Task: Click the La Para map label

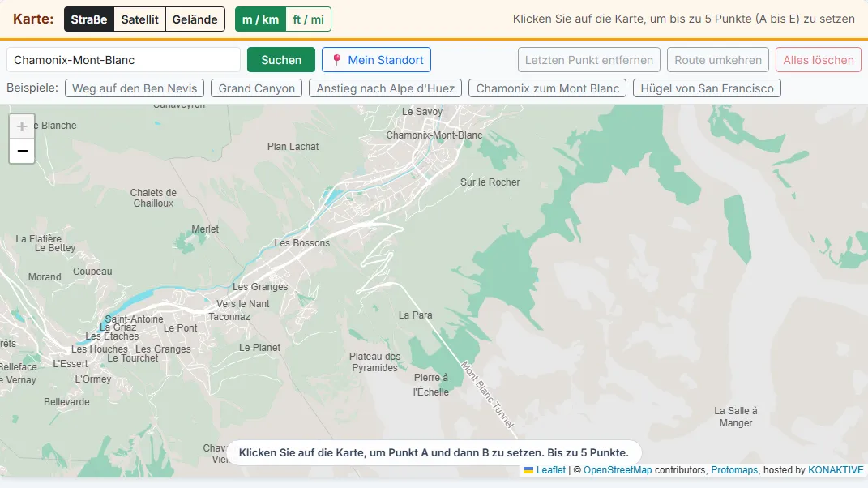Action: (415, 315)
